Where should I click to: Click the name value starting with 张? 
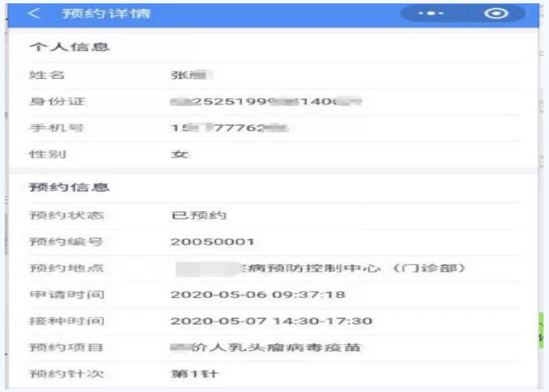click(x=191, y=75)
